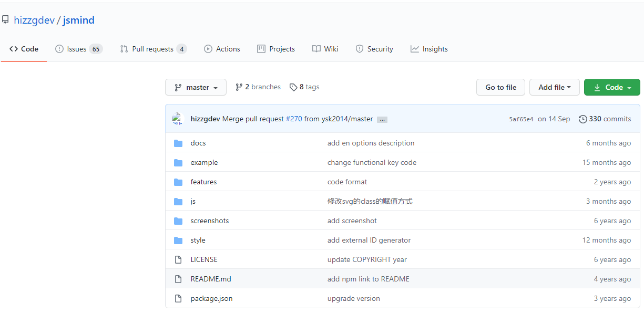This screenshot has width=644, height=314.
Task: Click the hizzgdev commit author name
Action: point(205,119)
